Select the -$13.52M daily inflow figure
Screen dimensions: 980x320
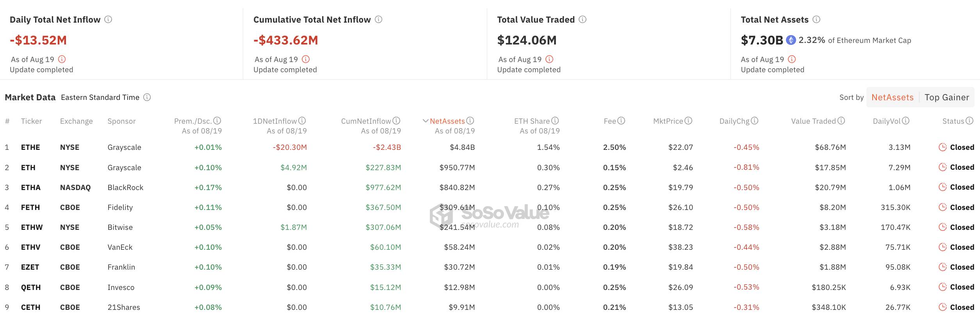(38, 40)
